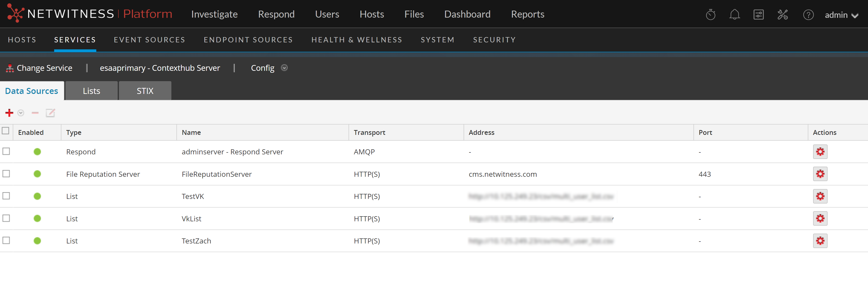Click gear actions icon for FileReputationServer row
Image resolution: width=868 pixels, height=308 pixels.
(x=820, y=174)
